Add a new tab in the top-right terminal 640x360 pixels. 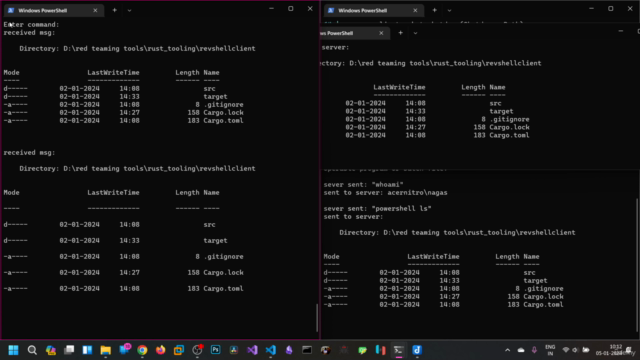click(x=435, y=10)
